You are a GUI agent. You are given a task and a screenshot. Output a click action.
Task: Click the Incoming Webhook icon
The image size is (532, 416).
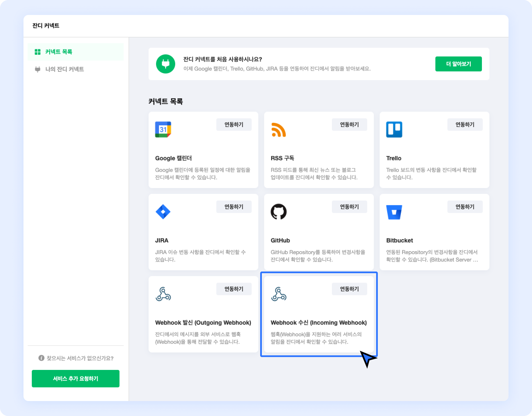[x=279, y=294]
